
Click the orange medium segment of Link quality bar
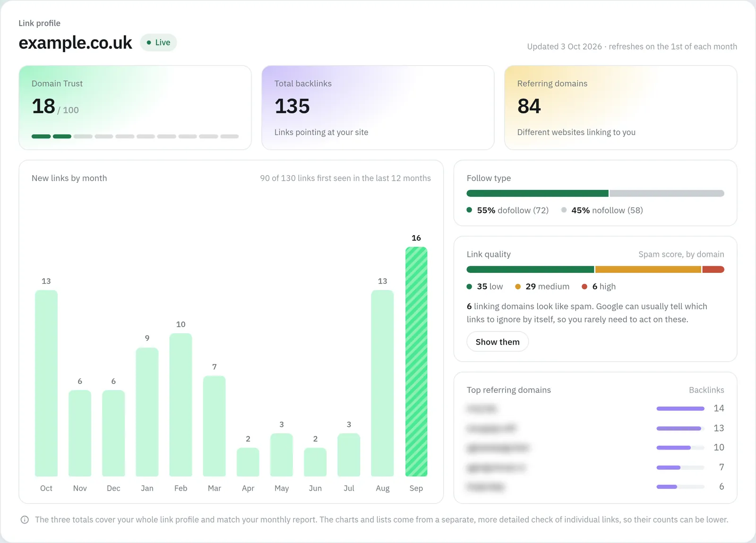tap(648, 270)
